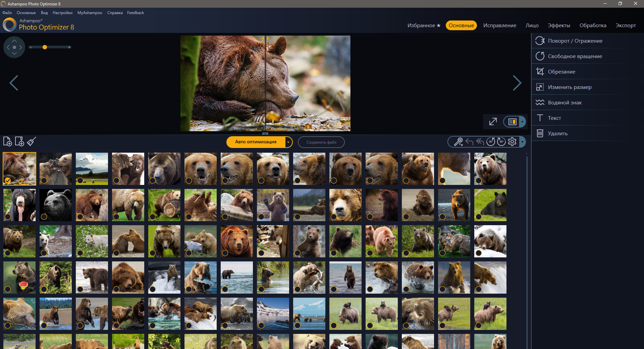Click the add file icon
This screenshot has width=644, height=349.
tap(7, 142)
